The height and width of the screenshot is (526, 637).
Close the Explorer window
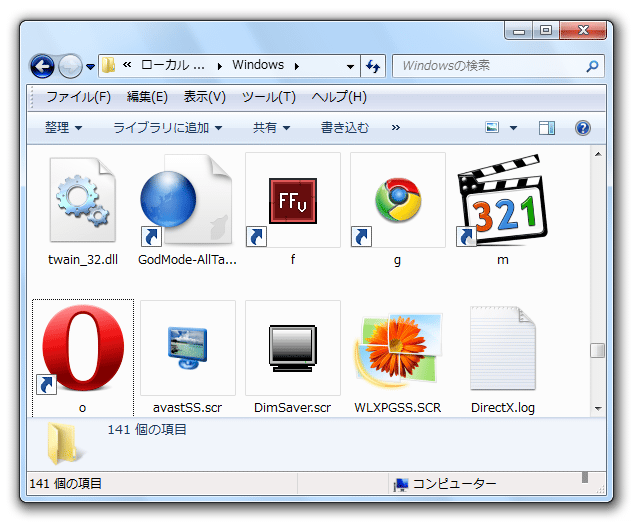(x=583, y=31)
